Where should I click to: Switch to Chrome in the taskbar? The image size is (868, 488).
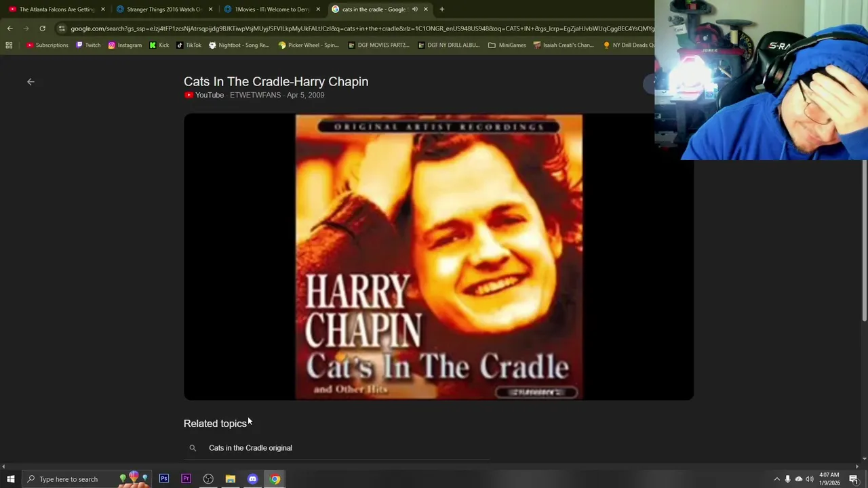275,479
